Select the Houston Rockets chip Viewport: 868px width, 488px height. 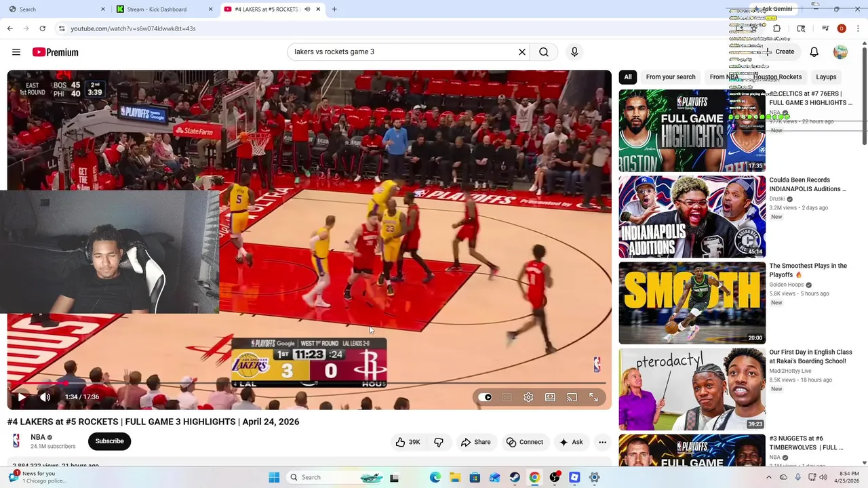(x=777, y=77)
